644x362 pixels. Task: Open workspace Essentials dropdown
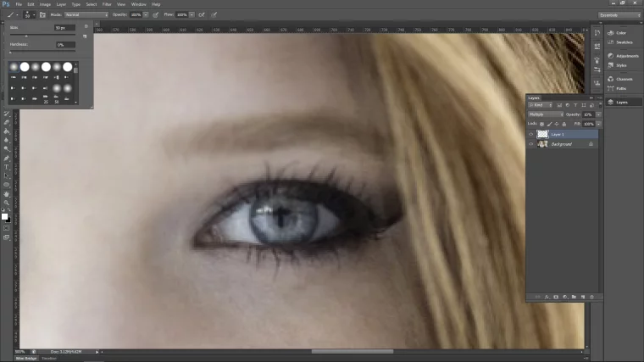(x=619, y=15)
